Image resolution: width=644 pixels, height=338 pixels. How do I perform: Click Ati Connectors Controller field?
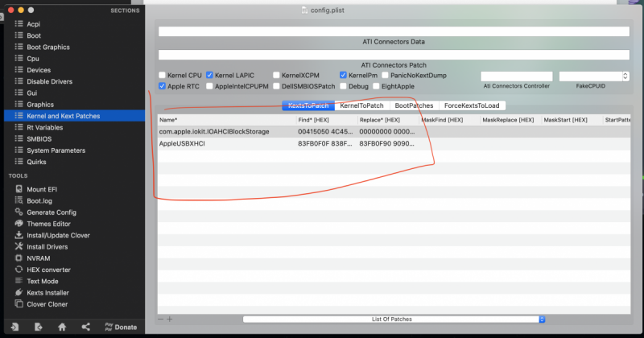[x=517, y=76]
